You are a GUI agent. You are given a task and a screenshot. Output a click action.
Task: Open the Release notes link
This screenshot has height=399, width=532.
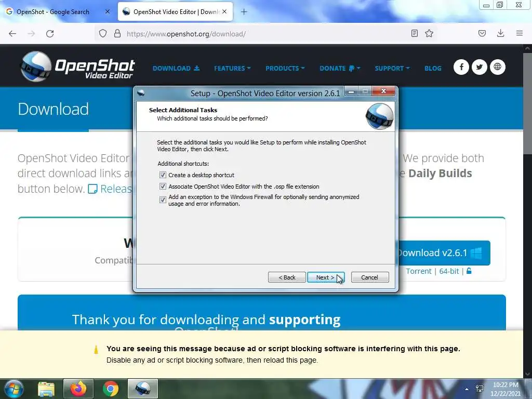click(110, 189)
